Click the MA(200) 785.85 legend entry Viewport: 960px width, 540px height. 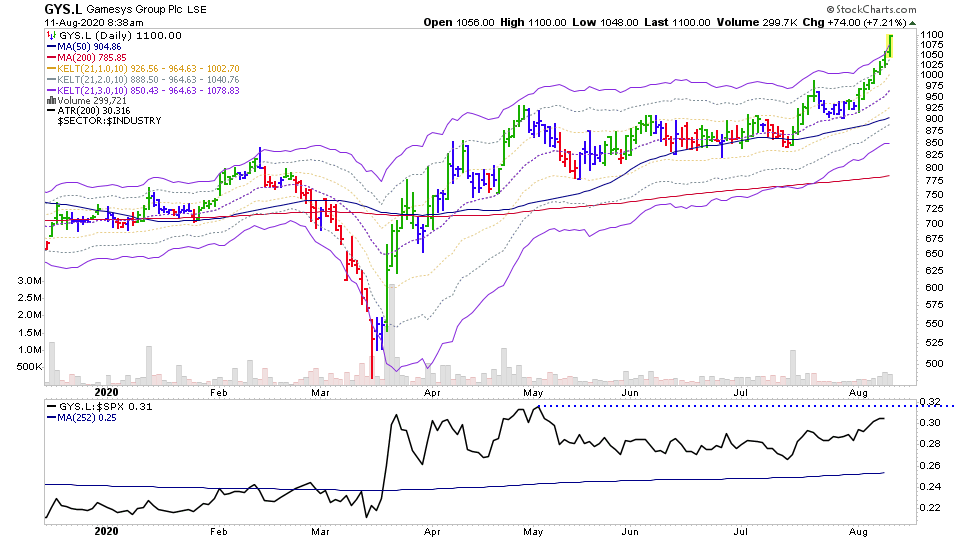coord(91,58)
